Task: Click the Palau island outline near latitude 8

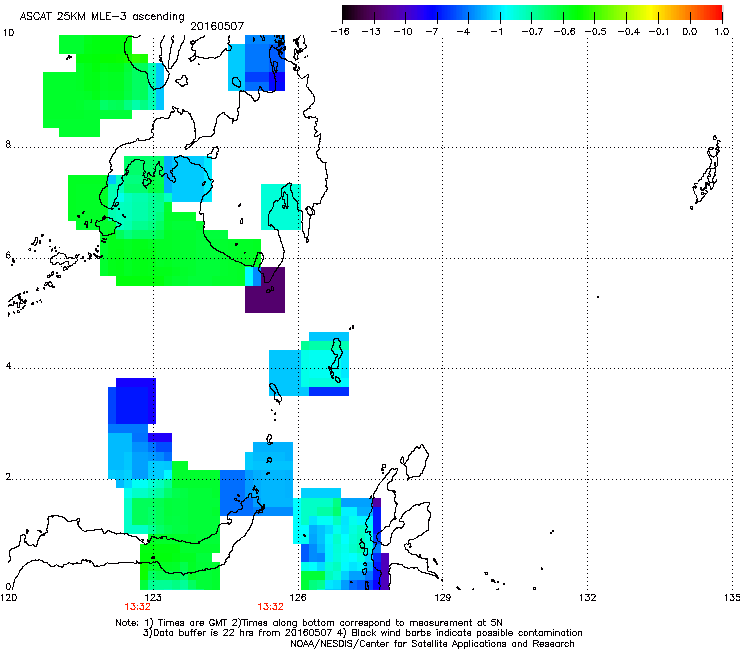Action: [x=707, y=172]
